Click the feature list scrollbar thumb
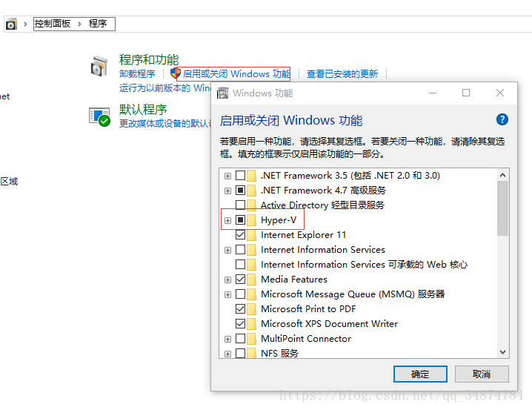Viewport: 532px width, 410px height. click(502, 208)
